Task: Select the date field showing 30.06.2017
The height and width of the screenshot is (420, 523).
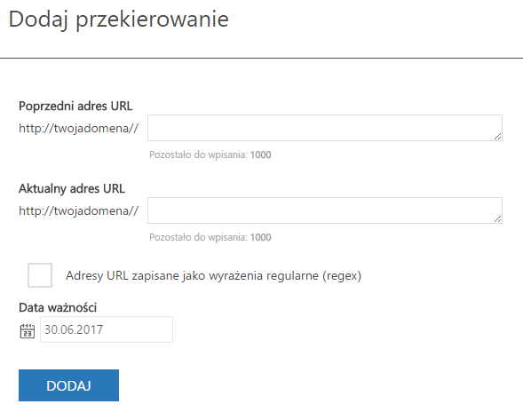Action: coord(107,329)
